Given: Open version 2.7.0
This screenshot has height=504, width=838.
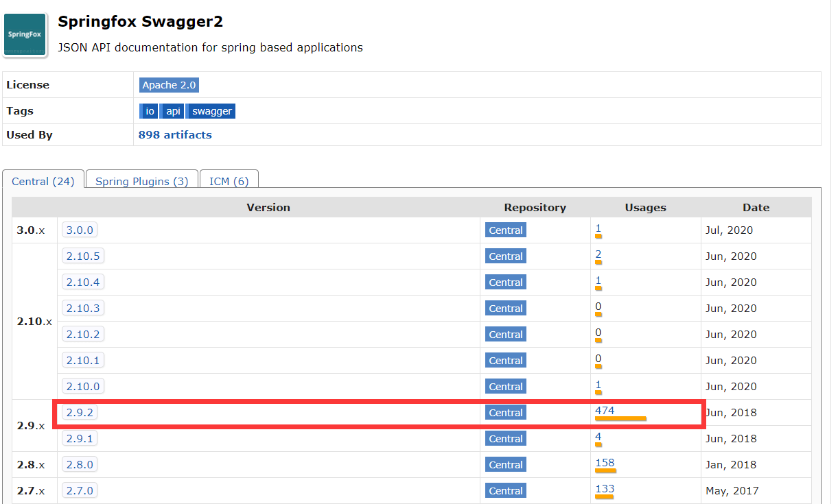Looking at the screenshot, I should pos(80,491).
